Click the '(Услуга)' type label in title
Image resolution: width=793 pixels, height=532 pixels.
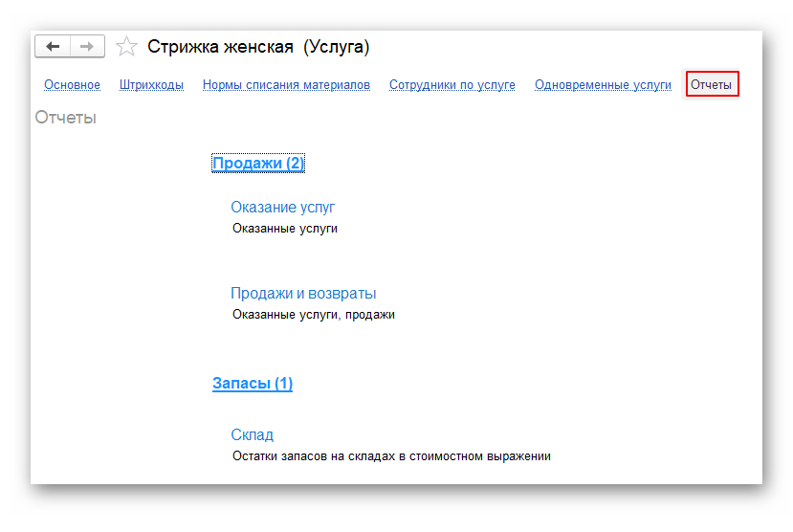click(336, 47)
